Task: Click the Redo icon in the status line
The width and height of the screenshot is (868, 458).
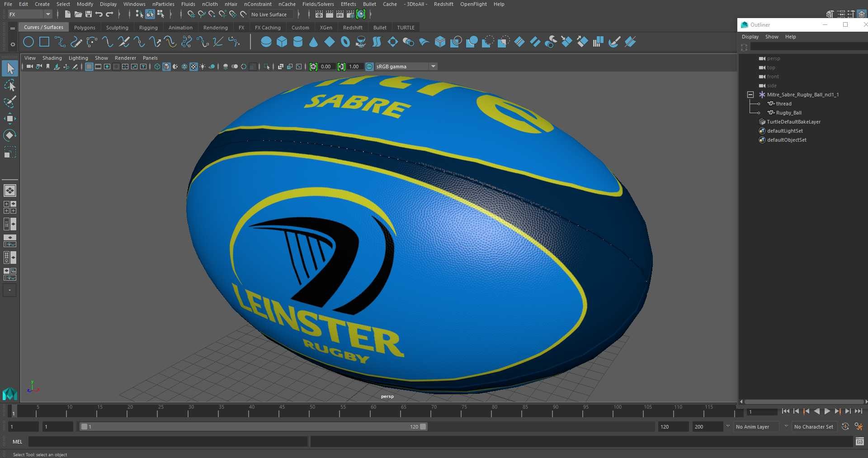Action: [x=109, y=14]
